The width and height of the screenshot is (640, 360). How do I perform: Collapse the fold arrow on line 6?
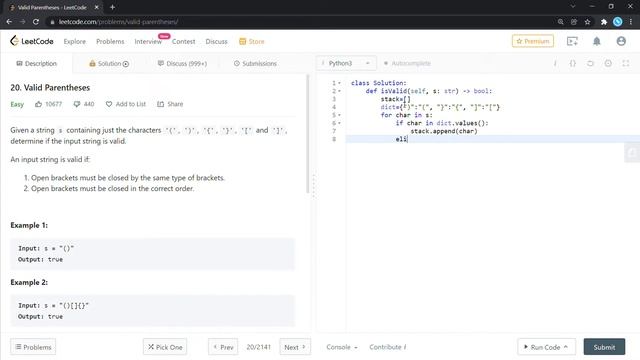point(340,123)
